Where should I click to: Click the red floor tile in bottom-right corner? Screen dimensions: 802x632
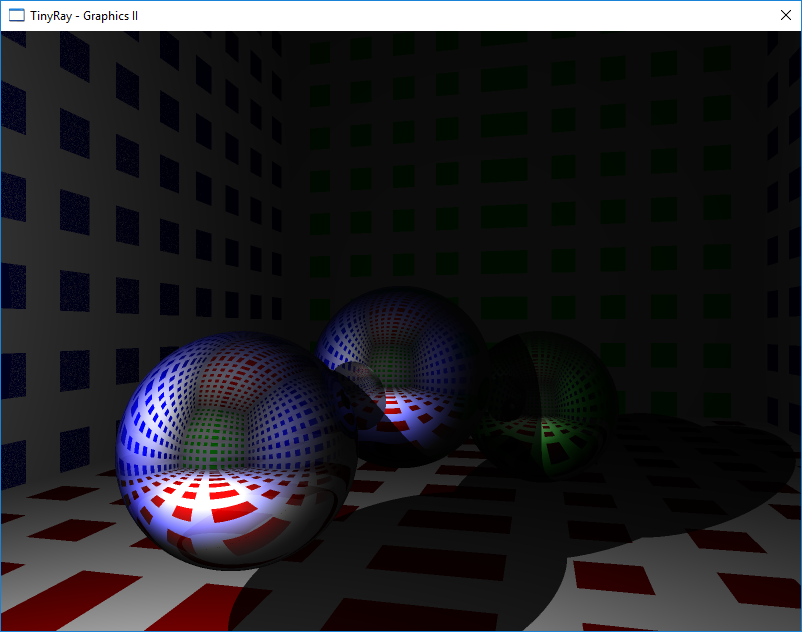(760, 590)
